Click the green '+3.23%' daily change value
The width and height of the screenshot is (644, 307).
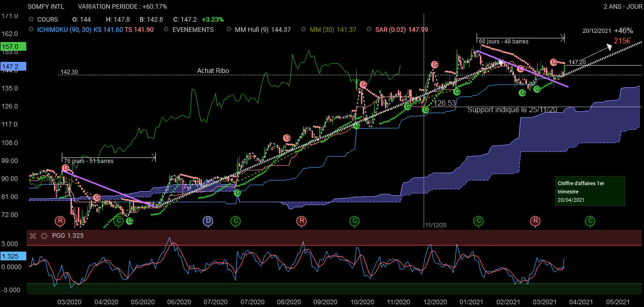tap(213, 19)
